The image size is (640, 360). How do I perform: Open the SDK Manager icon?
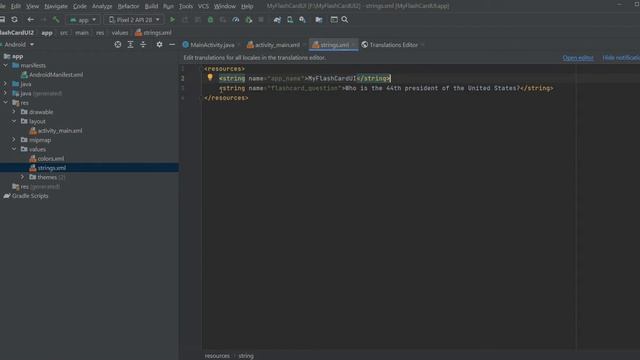point(302,20)
